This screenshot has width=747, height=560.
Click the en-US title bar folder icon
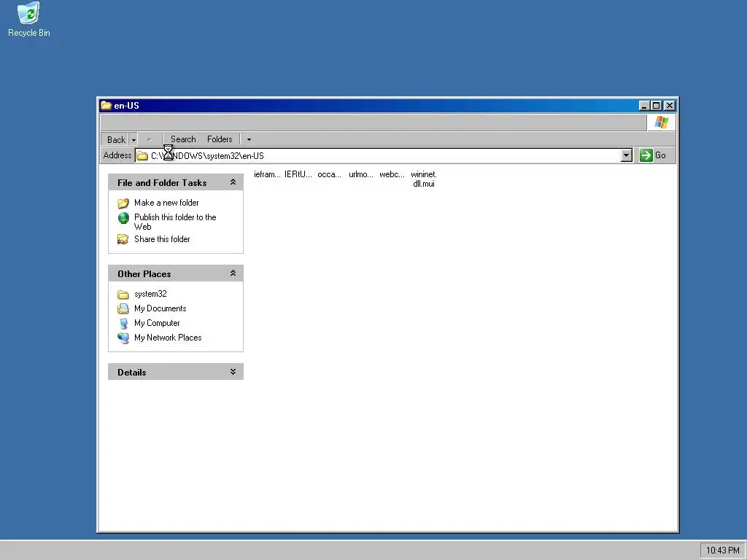[106, 105]
